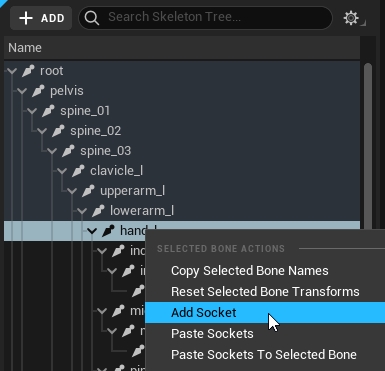Collapse the upperarm_l node
This screenshot has width=385, height=371.
click(x=72, y=191)
